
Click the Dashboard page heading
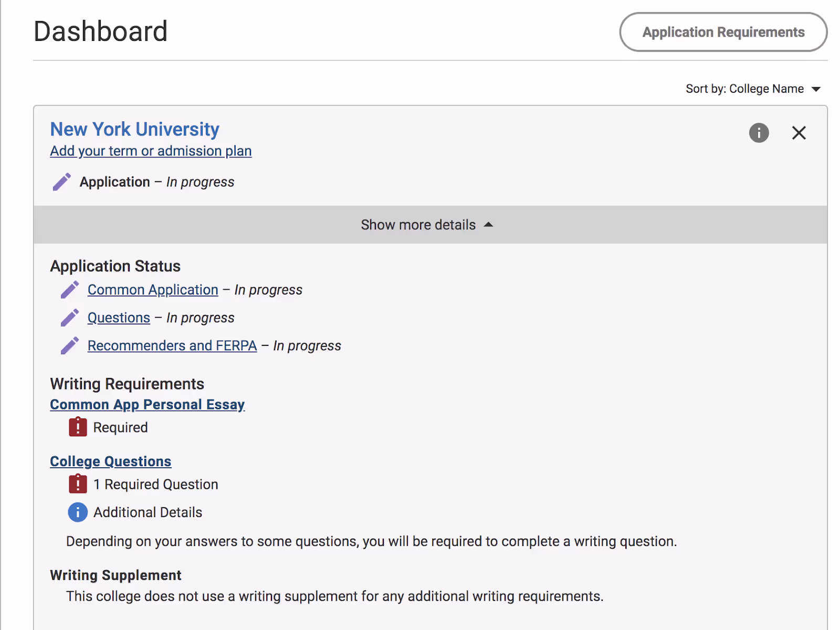click(x=101, y=31)
